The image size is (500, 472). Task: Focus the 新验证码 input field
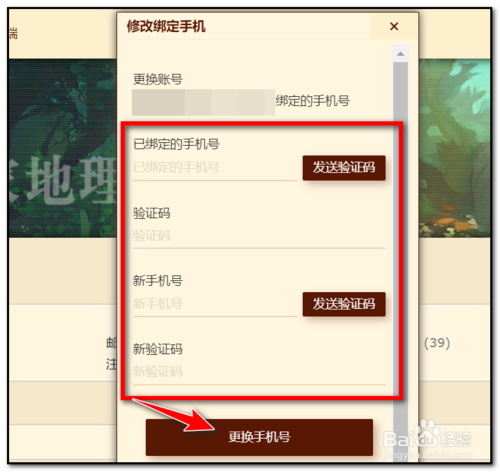pos(259,372)
